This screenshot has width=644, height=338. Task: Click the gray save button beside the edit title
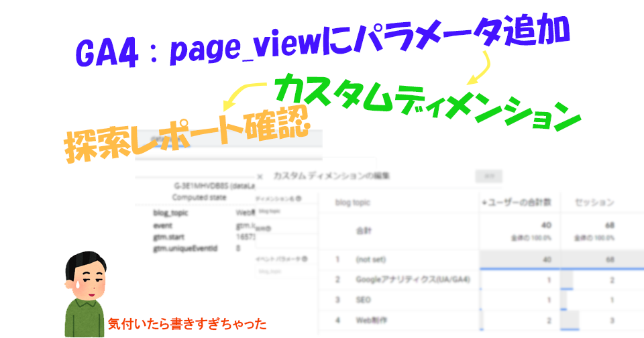[489, 176]
